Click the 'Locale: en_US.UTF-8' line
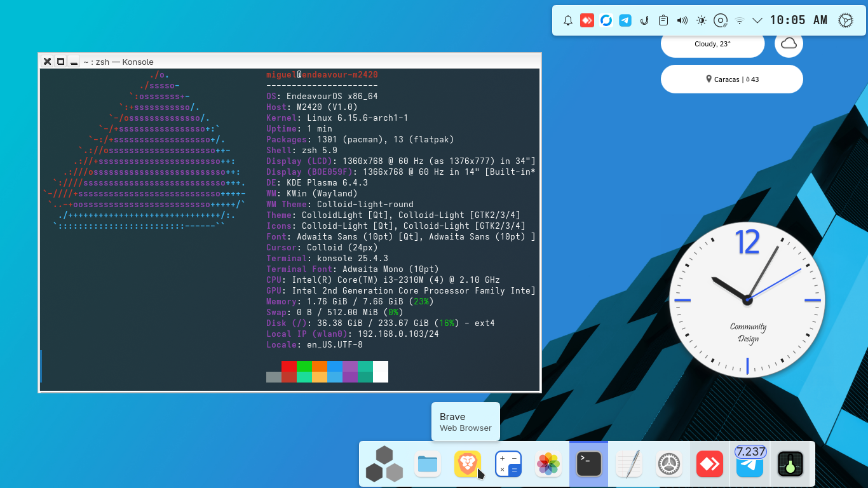This screenshot has width=868, height=488. [315, 345]
